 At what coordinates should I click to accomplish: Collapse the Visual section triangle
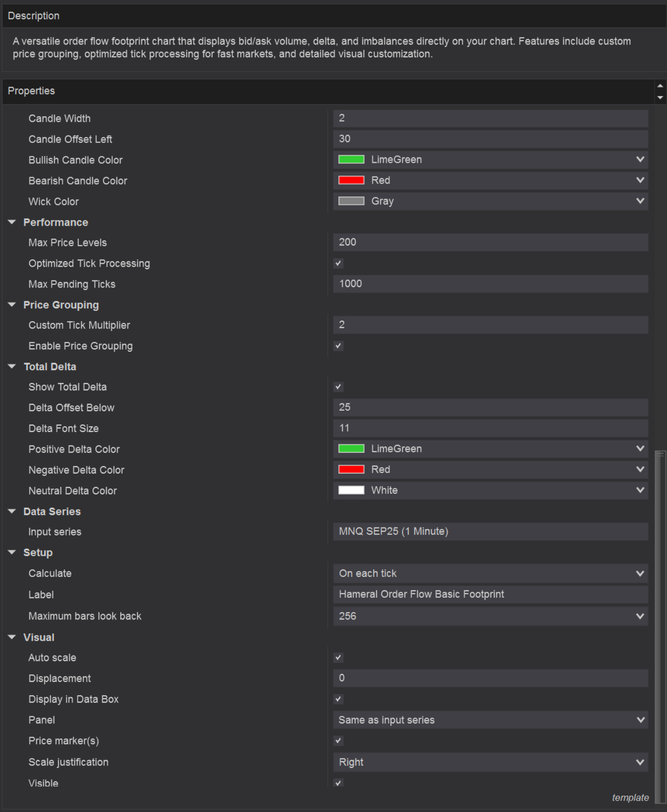(12, 637)
